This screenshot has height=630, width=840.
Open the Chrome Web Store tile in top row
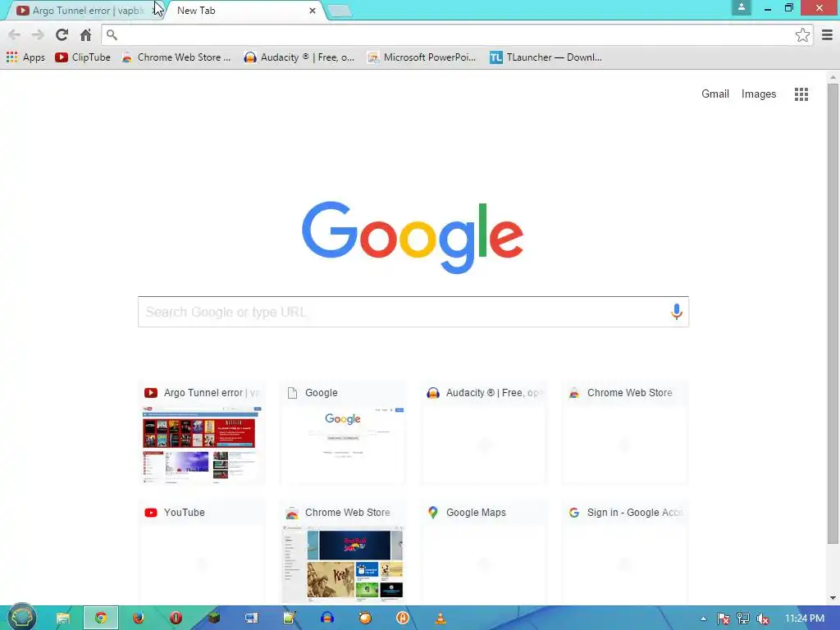point(624,433)
